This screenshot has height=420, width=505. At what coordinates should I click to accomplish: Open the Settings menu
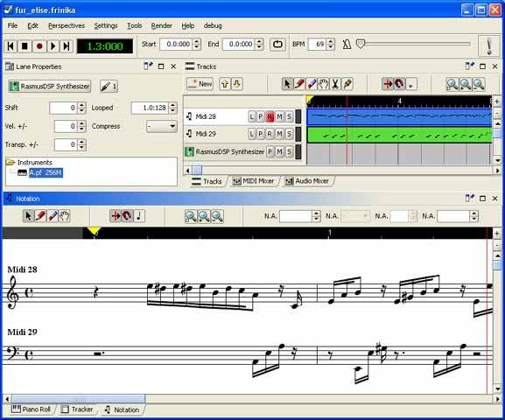click(x=106, y=25)
